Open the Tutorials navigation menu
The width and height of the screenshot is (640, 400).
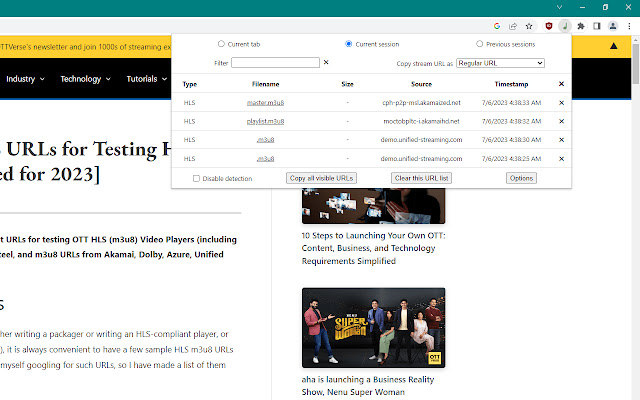146,78
